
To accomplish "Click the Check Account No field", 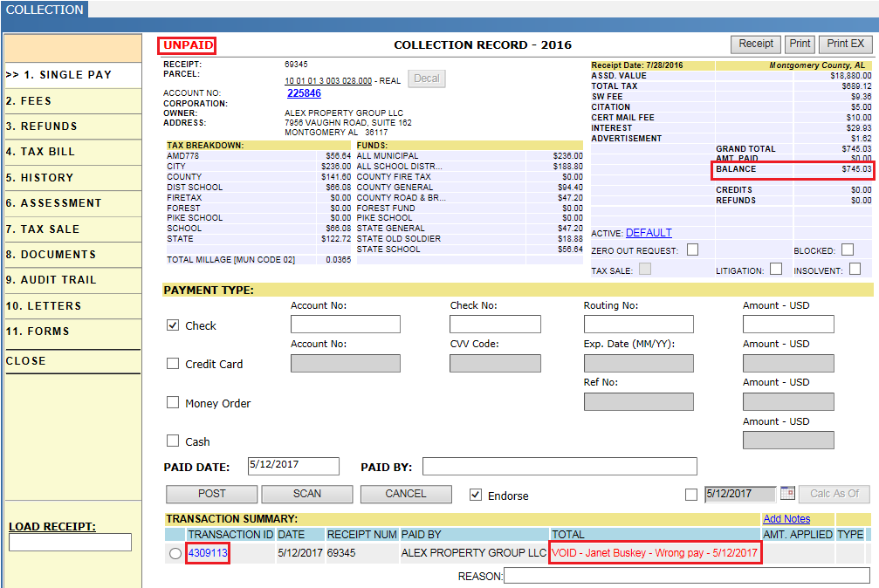I will click(346, 324).
